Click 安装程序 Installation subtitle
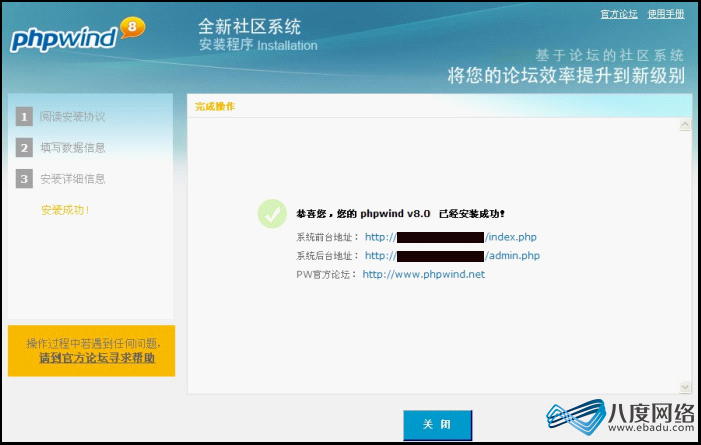This screenshot has height=445, width=701. pyautogui.click(x=258, y=45)
